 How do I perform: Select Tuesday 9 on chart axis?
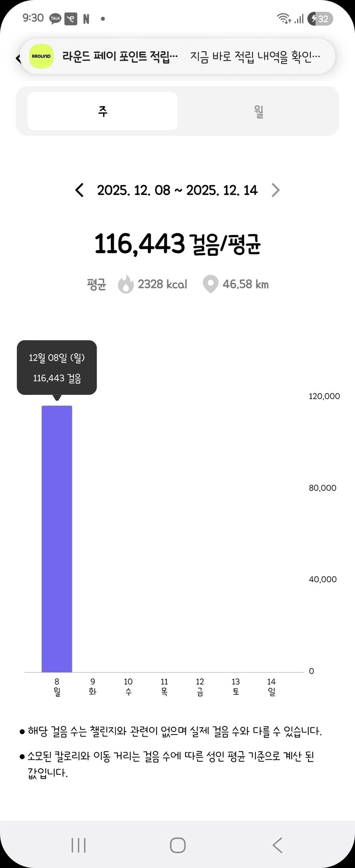tap(92, 686)
